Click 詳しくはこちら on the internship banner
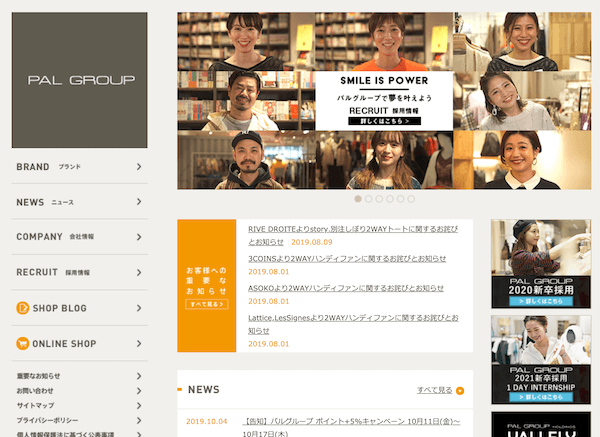The height and width of the screenshot is (437, 600). [x=541, y=397]
